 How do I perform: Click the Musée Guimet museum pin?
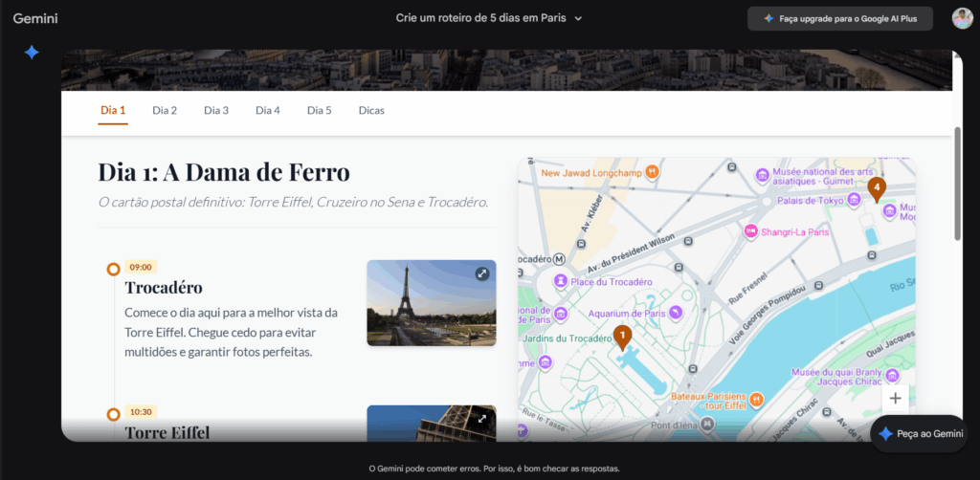(762, 176)
